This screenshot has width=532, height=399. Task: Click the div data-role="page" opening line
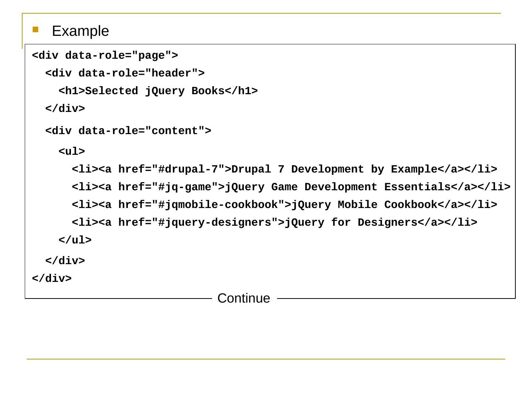click(x=105, y=56)
